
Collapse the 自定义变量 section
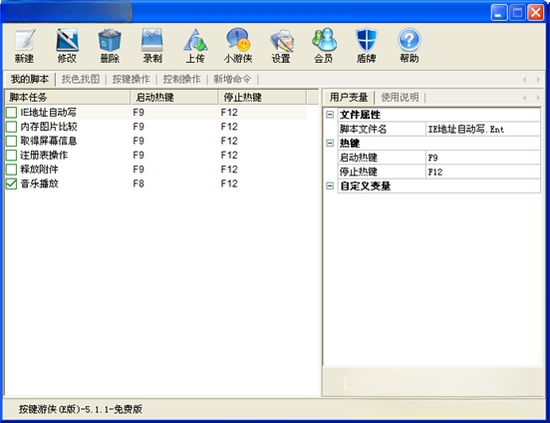click(330, 186)
